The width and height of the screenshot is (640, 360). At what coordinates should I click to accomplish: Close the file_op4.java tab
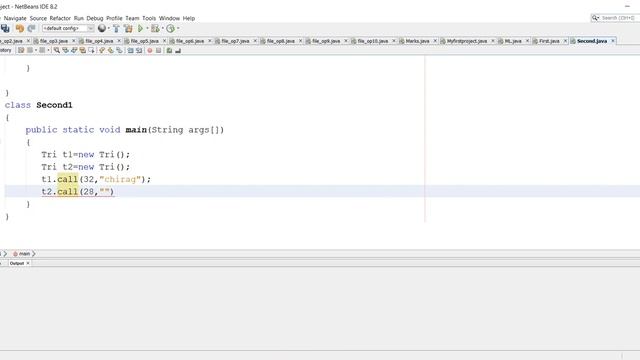pyautogui.click(x=119, y=41)
